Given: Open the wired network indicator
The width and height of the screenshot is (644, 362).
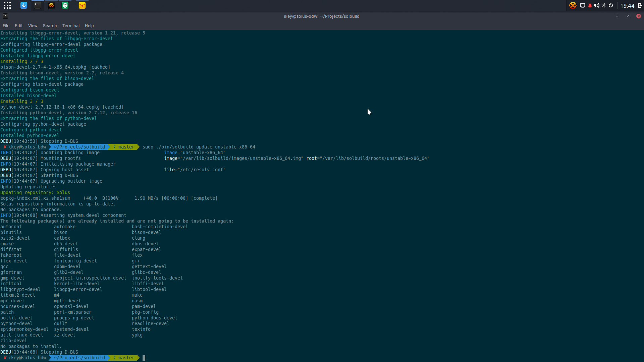Looking at the screenshot, I should pyautogui.click(x=583, y=5).
